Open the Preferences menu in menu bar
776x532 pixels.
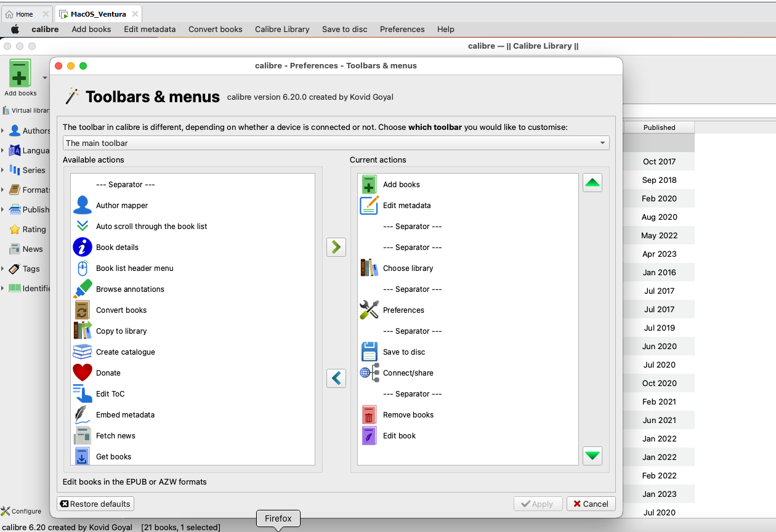(402, 29)
